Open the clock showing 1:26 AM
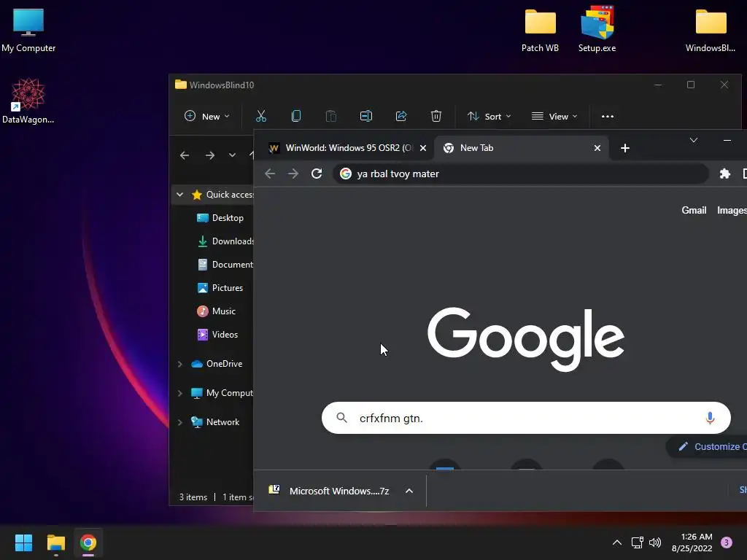The width and height of the screenshot is (747, 560). coord(692,542)
